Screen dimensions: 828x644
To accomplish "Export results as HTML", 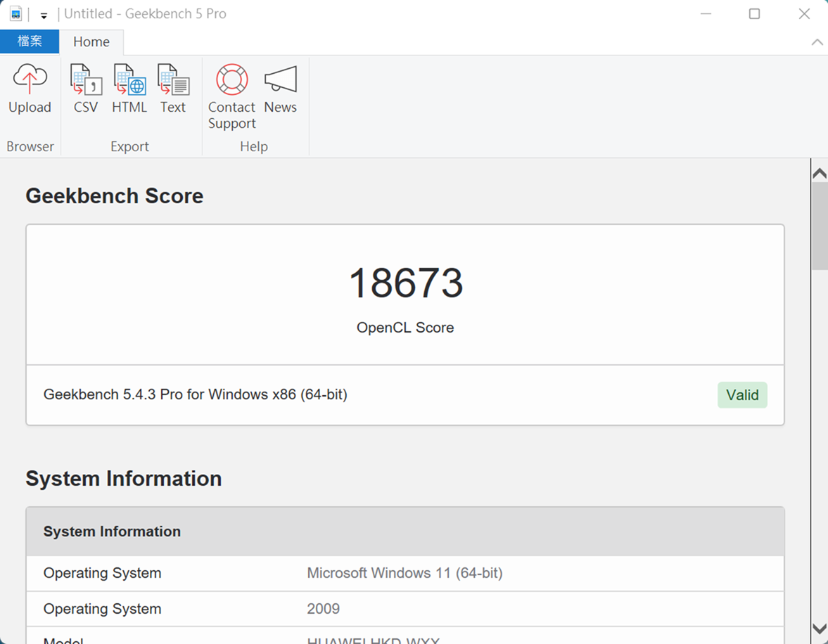I will point(129,80).
